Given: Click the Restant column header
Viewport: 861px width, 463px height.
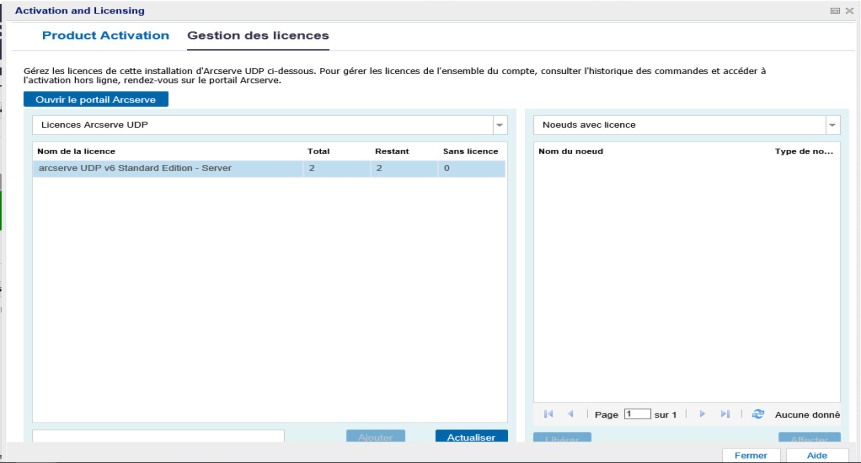Looking at the screenshot, I should click(x=392, y=151).
